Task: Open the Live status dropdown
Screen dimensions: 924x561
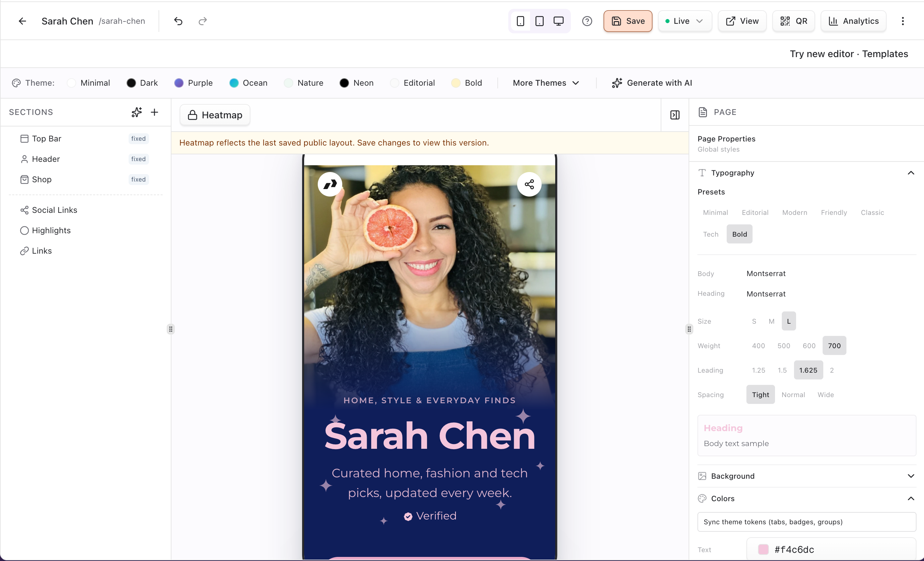Action: tap(685, 21)
